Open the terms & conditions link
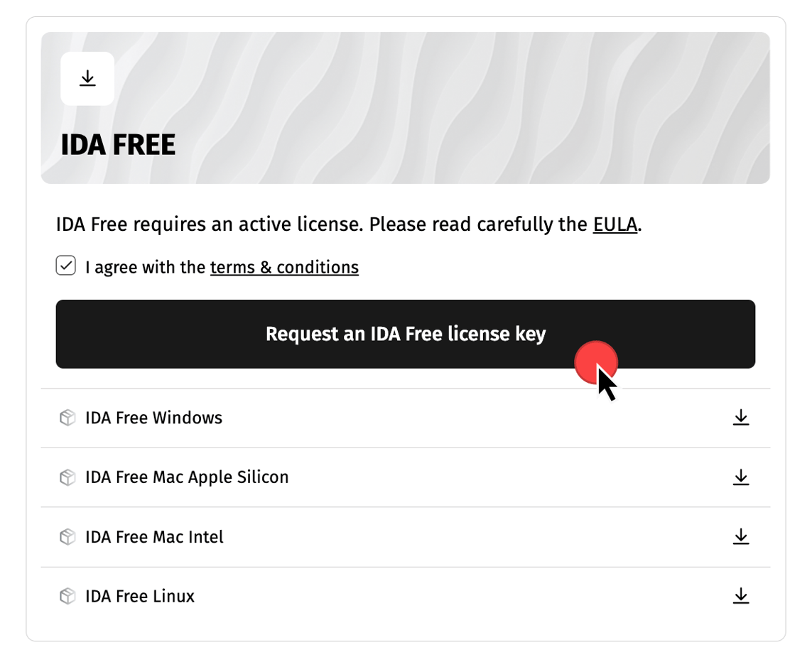This screenshot has width=812, height=662. tap(283, 267)
